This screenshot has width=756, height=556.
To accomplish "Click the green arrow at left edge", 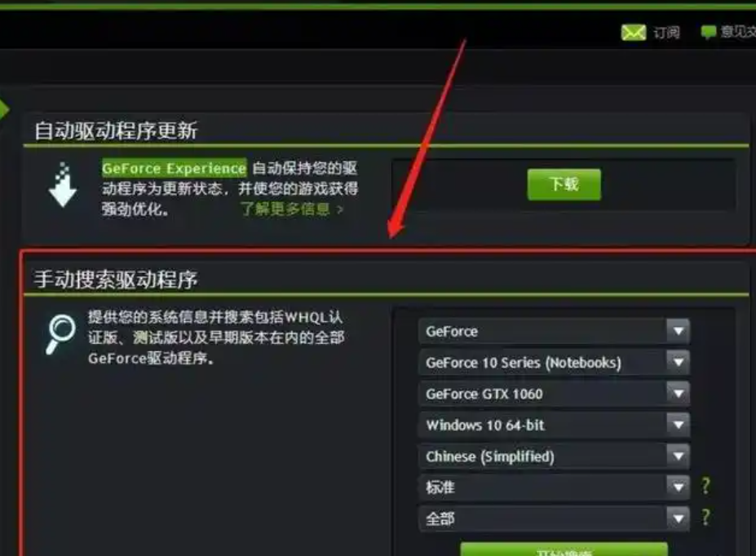I will pyautogui.click(x=4, y=109).
